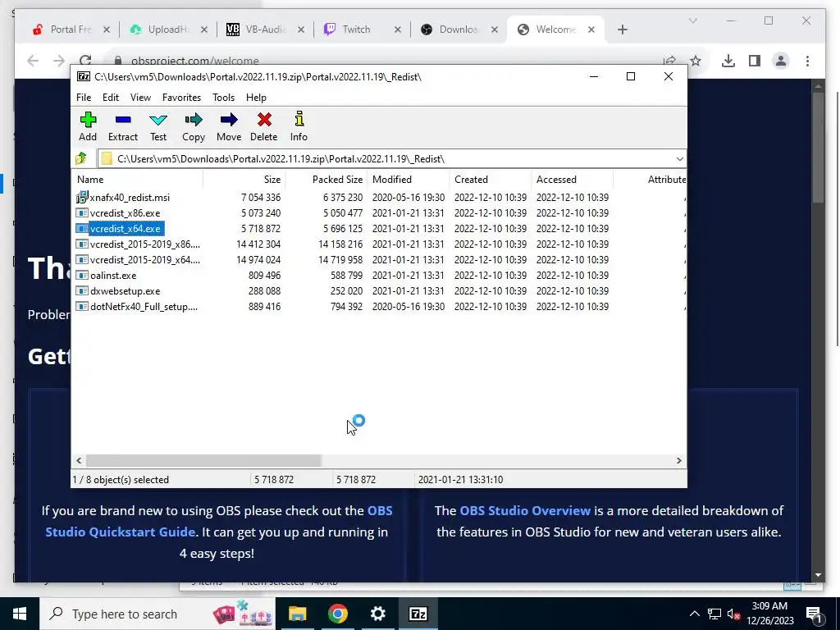Open the Tools menu

[223, 98]
